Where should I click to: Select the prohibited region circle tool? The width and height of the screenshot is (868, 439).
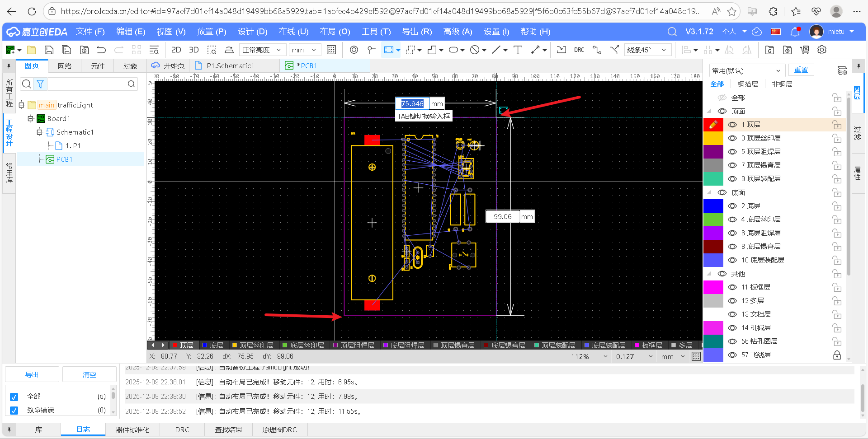coord(475,50)
